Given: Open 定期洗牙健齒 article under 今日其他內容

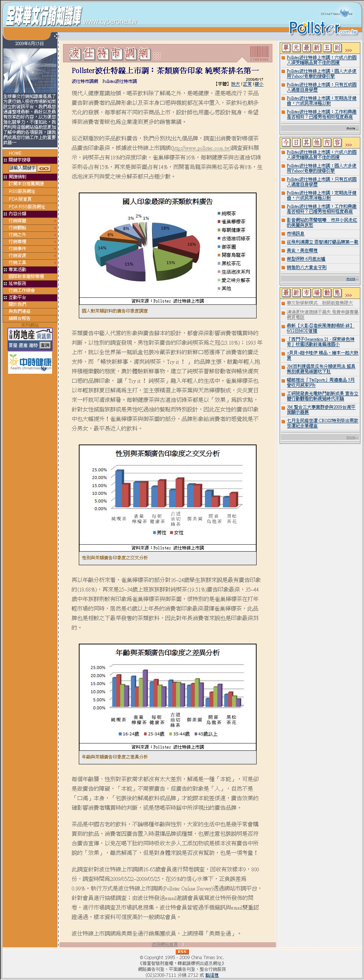Looking at the screenshot, I should (x=322, y=195).
